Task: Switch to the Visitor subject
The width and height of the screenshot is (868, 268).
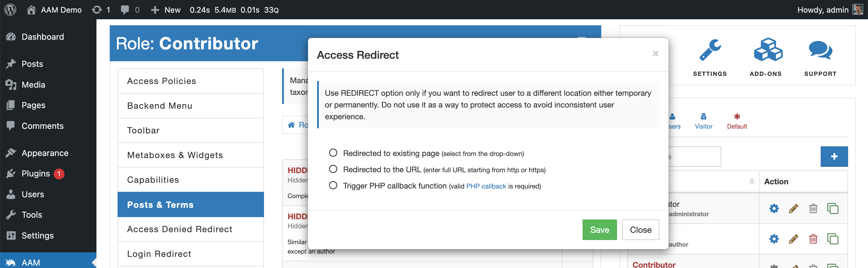Action: 703,121
